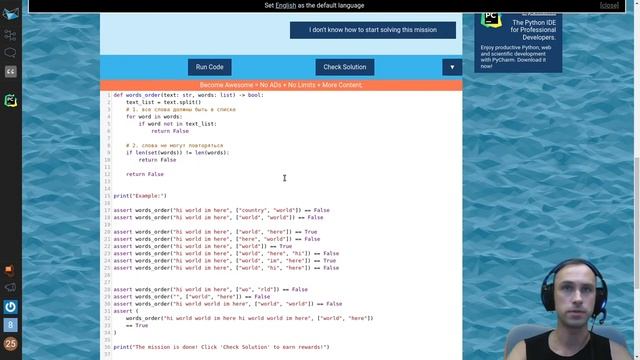Click the first Russian comment on line 3
This screenshot has width=640, height=360.
(181, 109)
